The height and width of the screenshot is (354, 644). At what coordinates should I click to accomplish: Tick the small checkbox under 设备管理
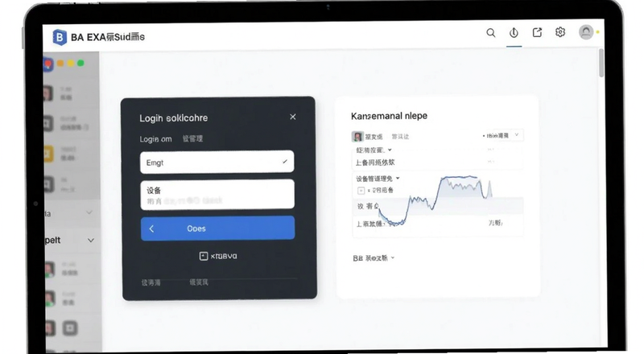[361, 191]
